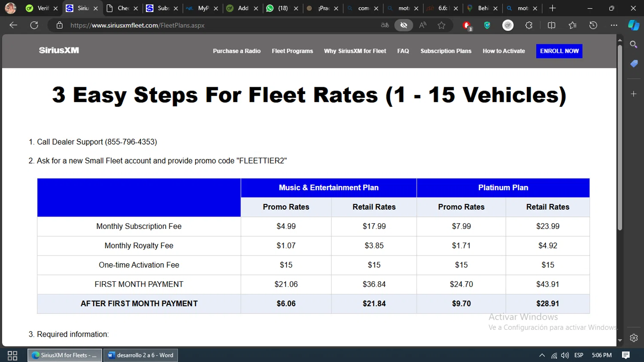The image size is (644, 362).
Task: Go to the FAQ page
Action: click(x=403, y=51)
